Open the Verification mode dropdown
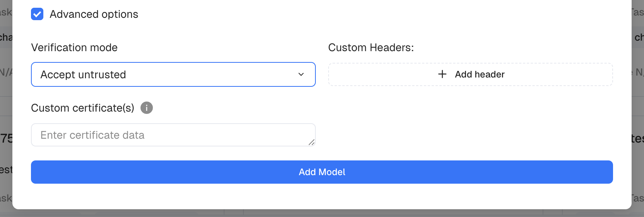644x217 pixels. (173, 74)
